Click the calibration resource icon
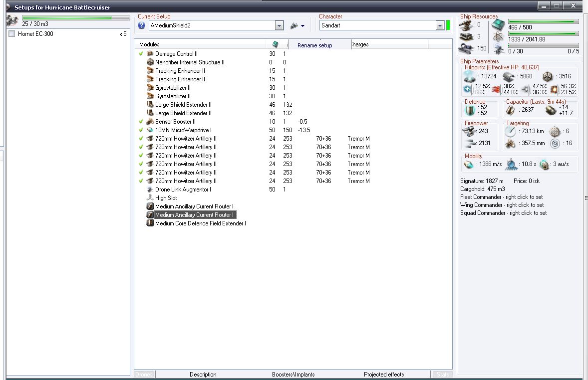Screen dimensions: 588x380 466,48
